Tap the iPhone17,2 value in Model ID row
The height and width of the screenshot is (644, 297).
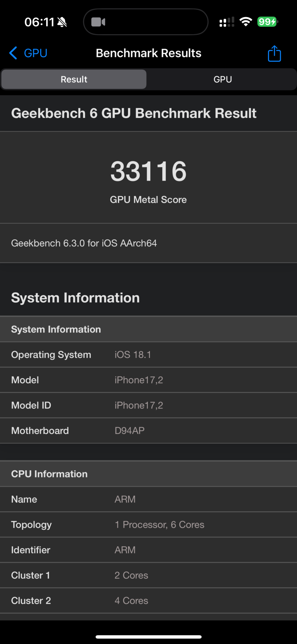point(139,405)
